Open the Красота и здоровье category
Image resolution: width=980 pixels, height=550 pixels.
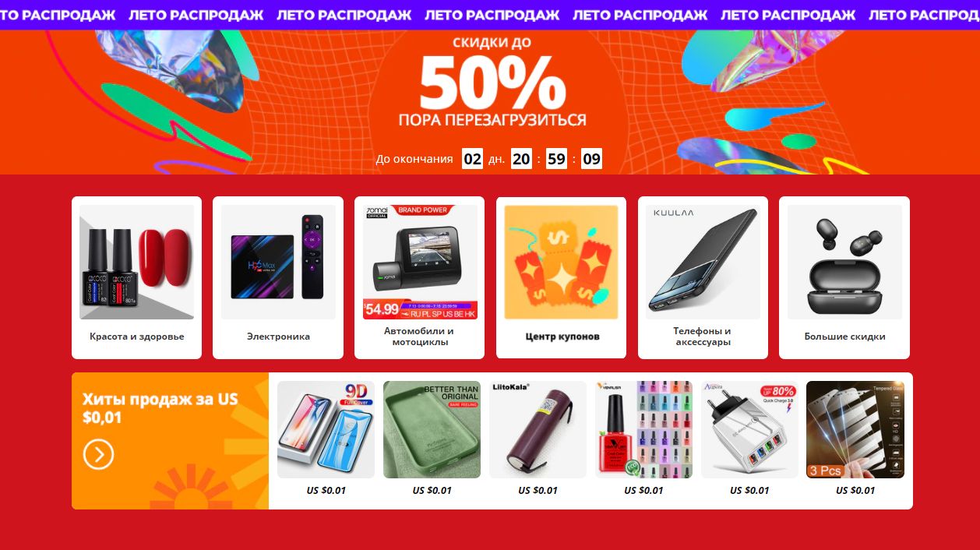click(136, 277)
